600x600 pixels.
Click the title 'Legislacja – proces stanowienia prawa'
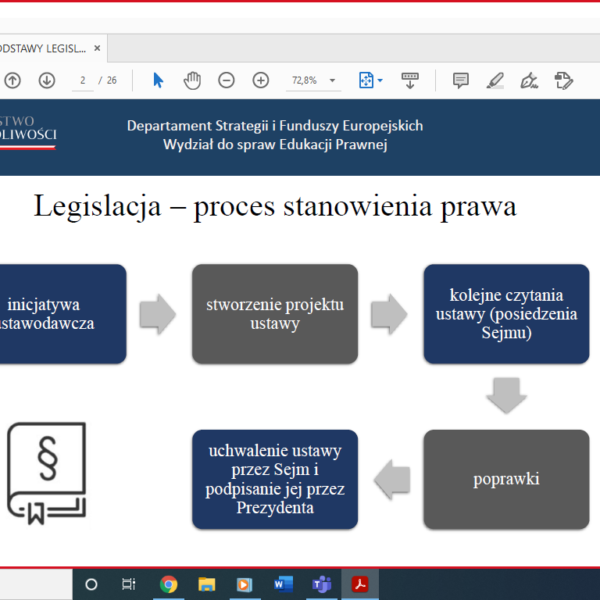tap(275, 207)
